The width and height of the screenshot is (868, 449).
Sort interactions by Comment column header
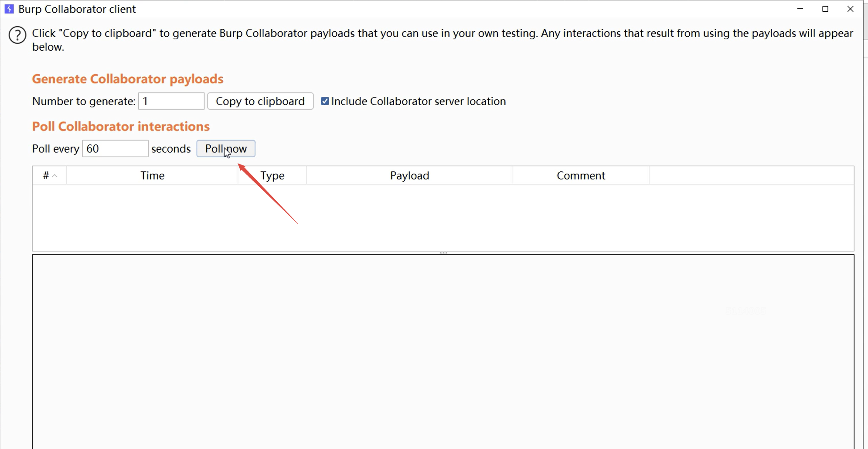tap(581, 175)
